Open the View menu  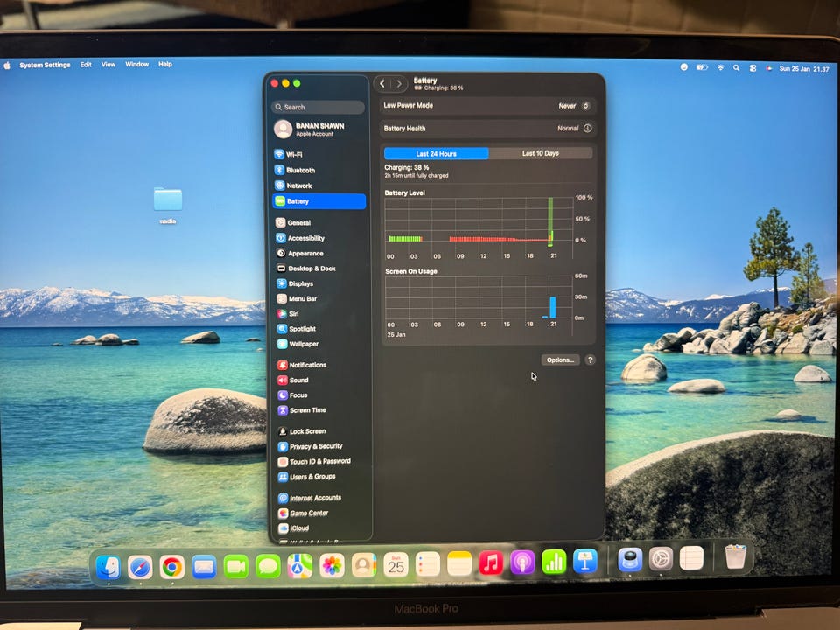coord(108,64)
